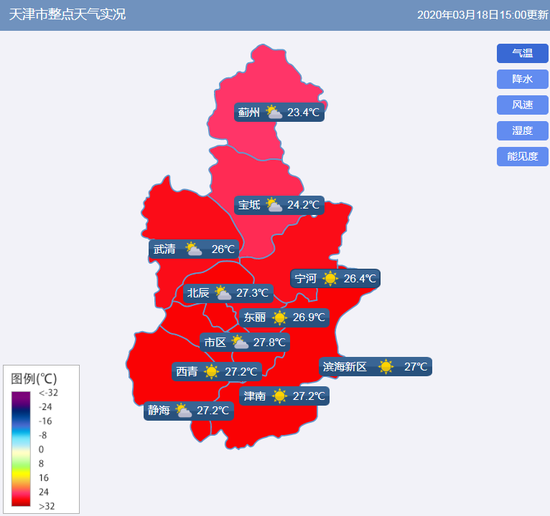Select the 静海 district name label
The height and width of the screenshot is (516, 550).
pos(159,410)
